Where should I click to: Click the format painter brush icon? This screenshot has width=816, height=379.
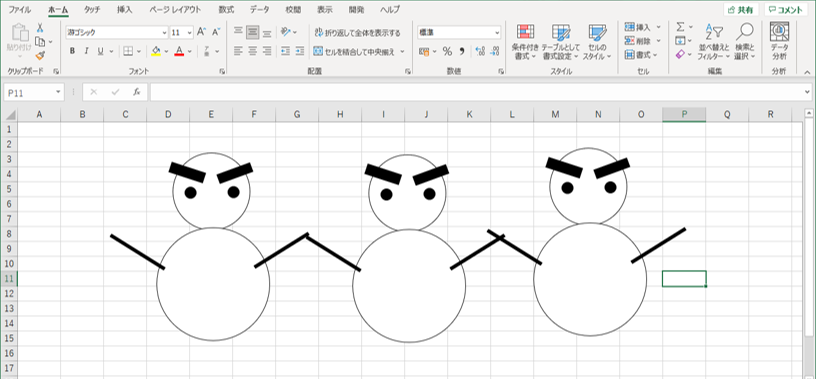click(x=40, y=55)
